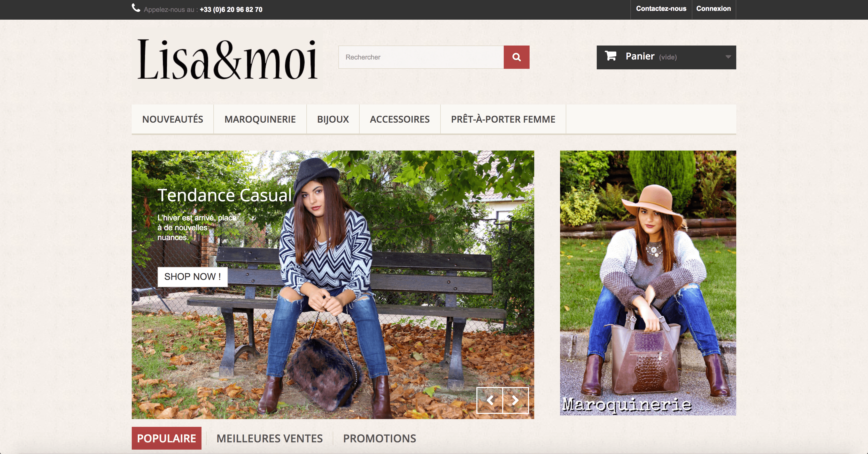The width and height of the screenshot is (868, 454).
Task: Switch to Meilleures Ventes tab
Action: [x=269, y=438]
